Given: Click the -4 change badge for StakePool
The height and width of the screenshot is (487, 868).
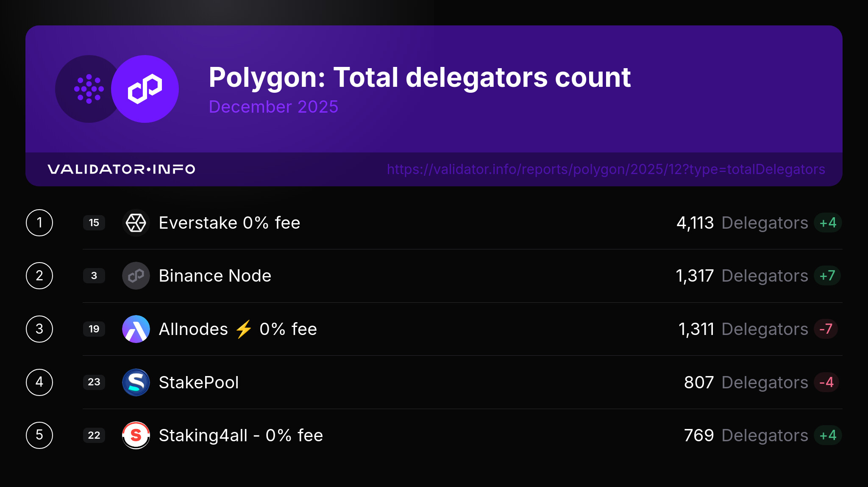Looking at the screenshot, I should pyautogui.click(x=826, y=382).
